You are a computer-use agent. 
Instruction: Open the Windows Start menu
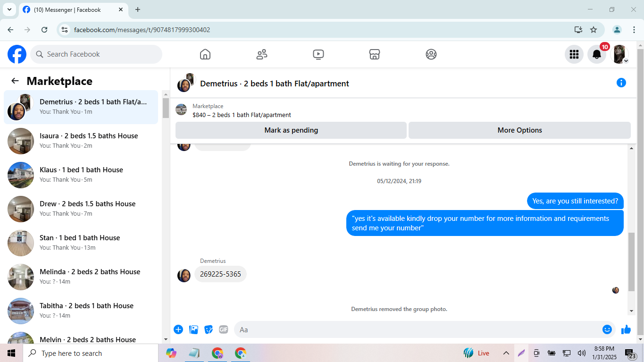pyautogui.click(x=11, y=353)
